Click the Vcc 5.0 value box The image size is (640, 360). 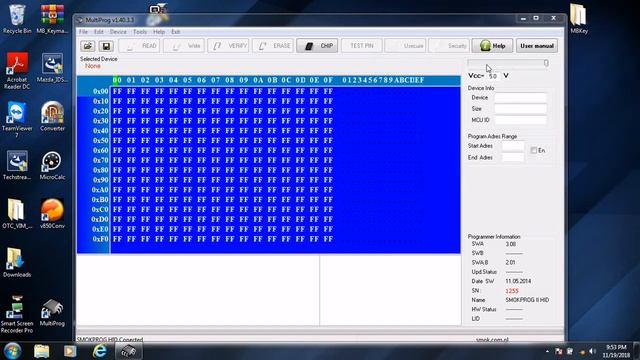pos(493,76)
